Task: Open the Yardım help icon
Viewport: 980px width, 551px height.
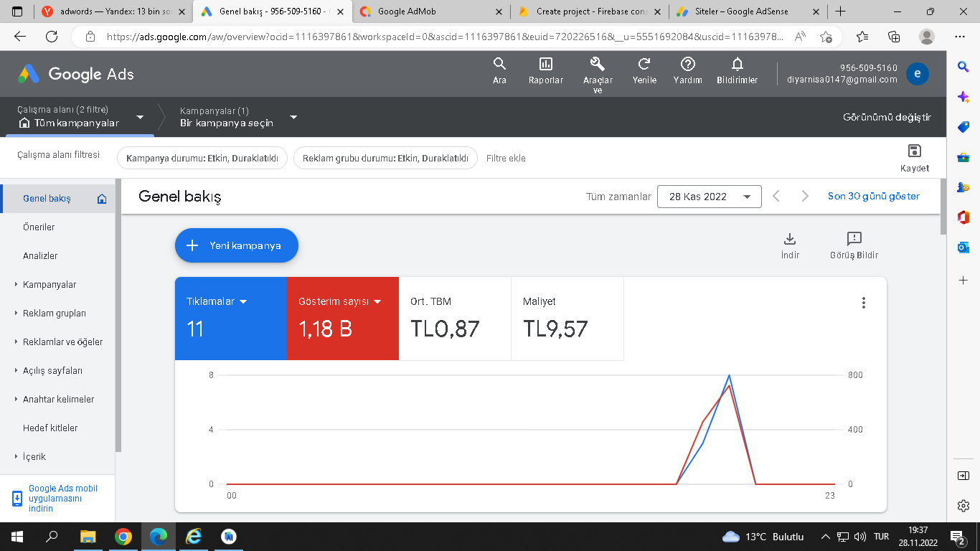Action: pyautogui.click(x=687, y=64)
